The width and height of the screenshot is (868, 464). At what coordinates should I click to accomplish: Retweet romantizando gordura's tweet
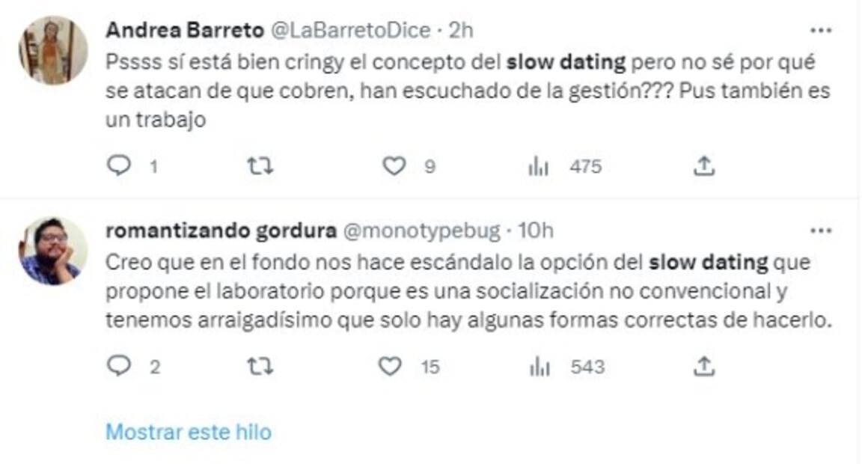pyautogui.click(x=261, y=364)
